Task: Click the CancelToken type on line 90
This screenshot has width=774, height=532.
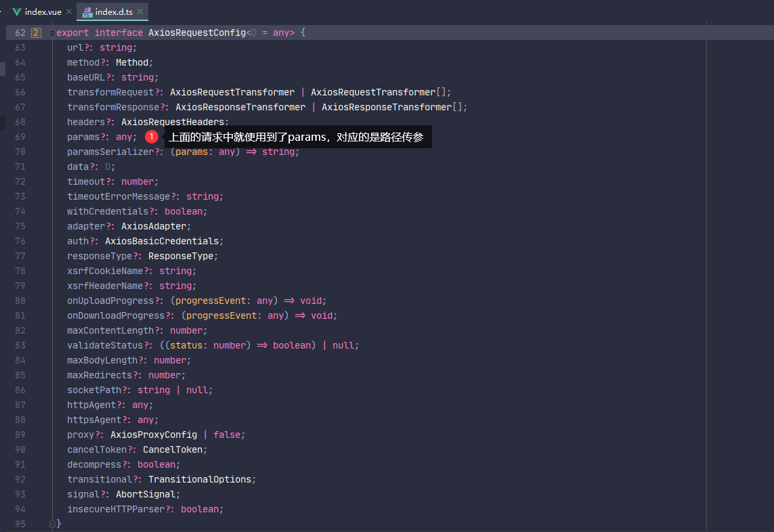Action: (x=173, y=449)
